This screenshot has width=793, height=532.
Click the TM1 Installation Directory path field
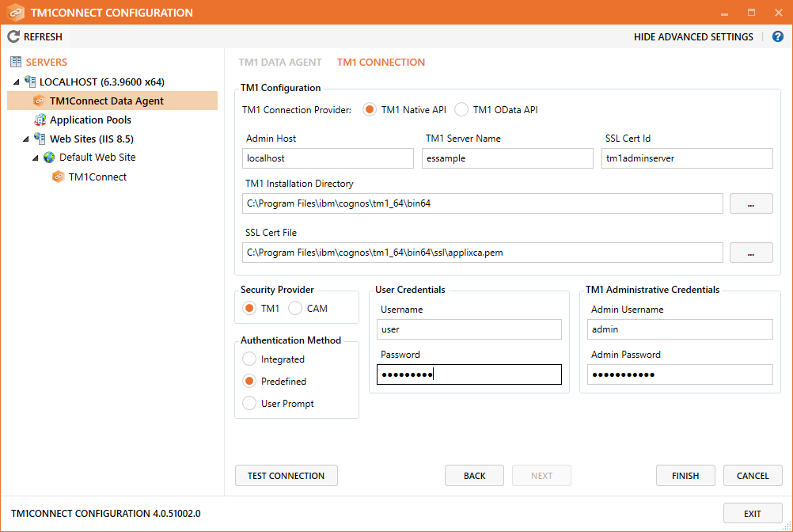pyautogui.click(x=483, y=203)
